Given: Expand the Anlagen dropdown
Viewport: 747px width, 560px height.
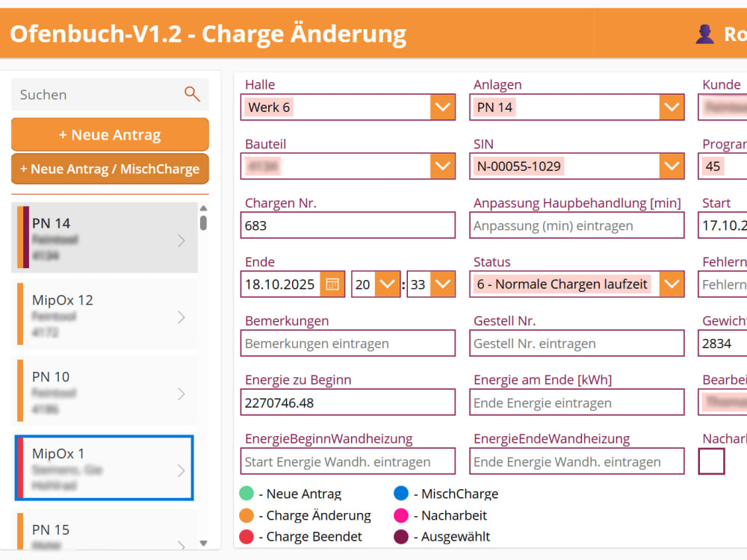Looking at the screenshot, I should click(672, 107).
